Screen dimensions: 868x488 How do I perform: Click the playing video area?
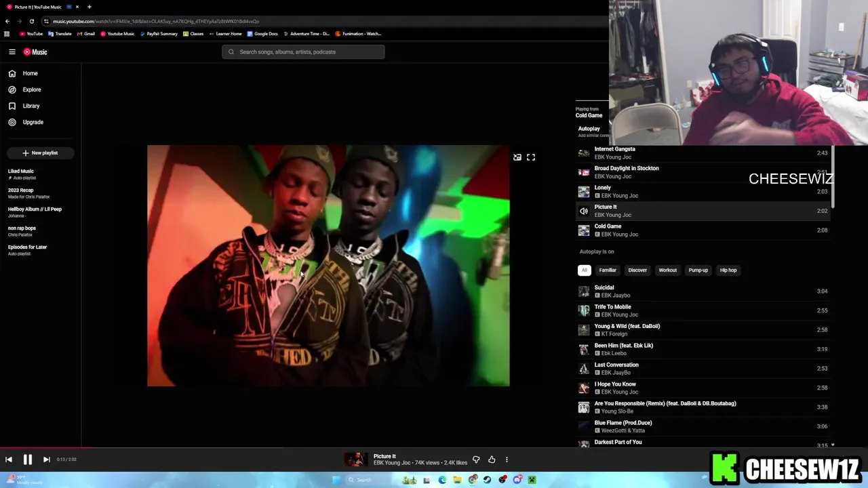click(328, 265)
